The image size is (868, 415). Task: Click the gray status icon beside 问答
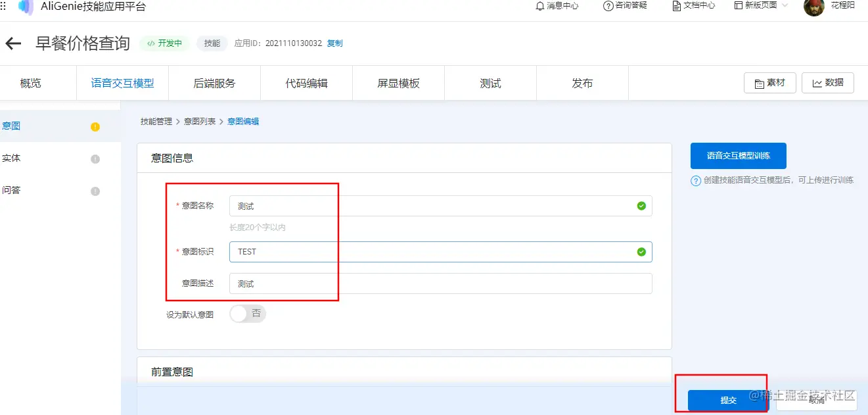(x=95, y=191)
